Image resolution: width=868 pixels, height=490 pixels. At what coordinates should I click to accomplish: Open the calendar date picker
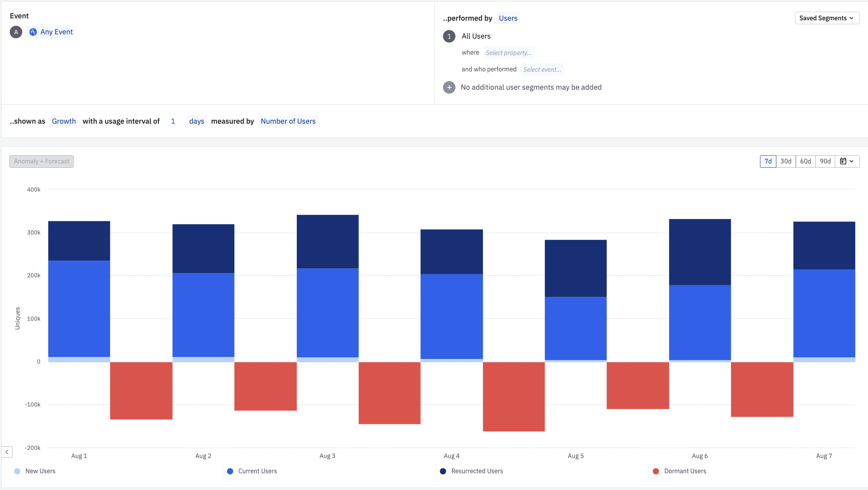(x=847, y=162)
